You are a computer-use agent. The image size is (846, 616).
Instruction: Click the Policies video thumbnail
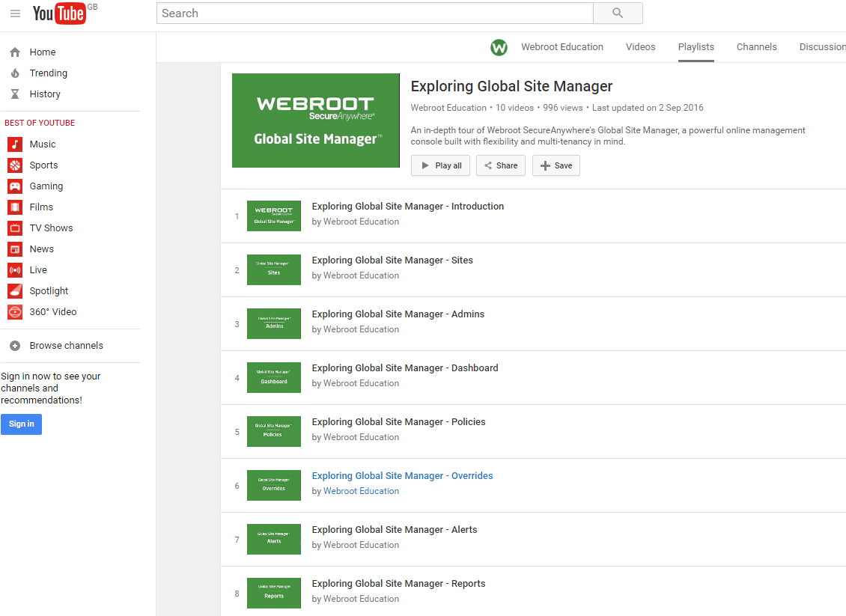[x=274, y=432]
